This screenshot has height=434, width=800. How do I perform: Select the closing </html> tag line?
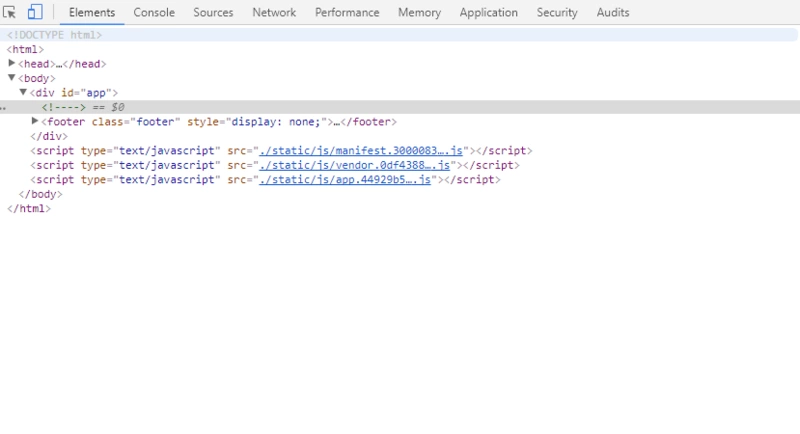coord(29,209)
